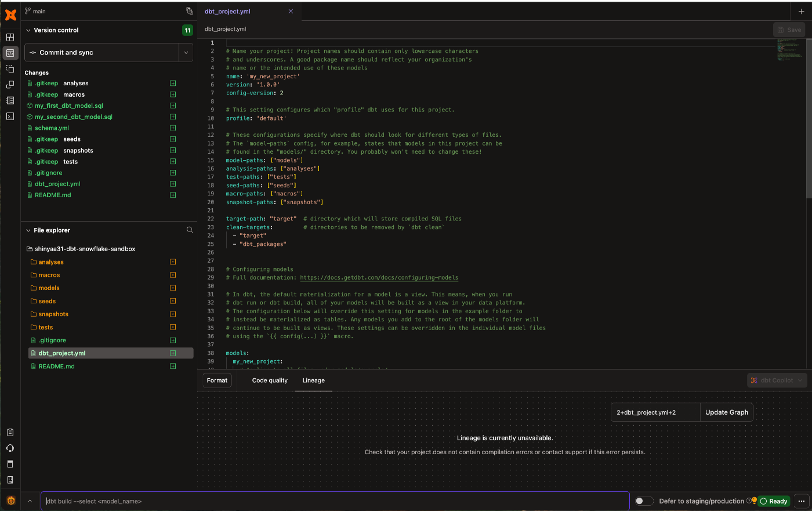812x511 pixels.
Task: Expand the seeds folder
Action: pos(47,302)
